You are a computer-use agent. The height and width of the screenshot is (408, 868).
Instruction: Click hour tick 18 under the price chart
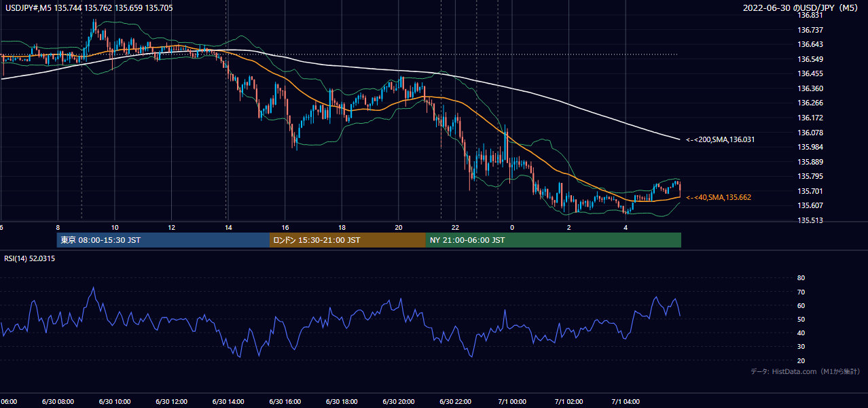point(342,227)
